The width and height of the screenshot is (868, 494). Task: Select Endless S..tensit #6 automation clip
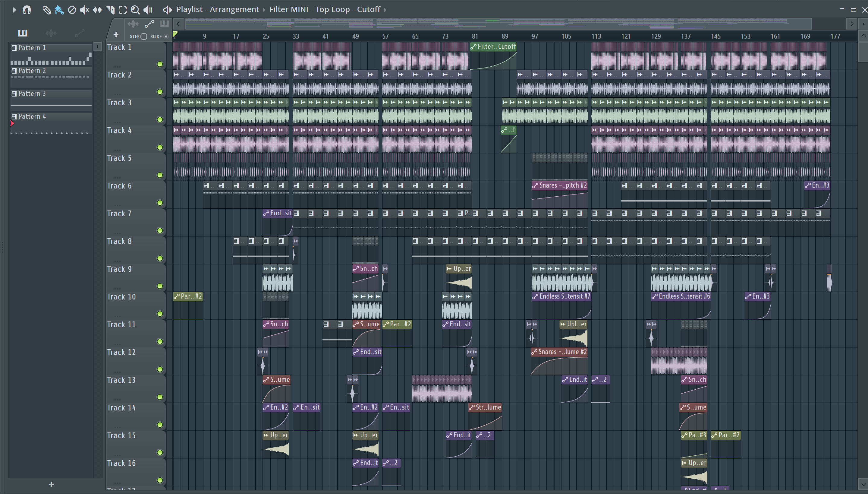coord(681,306)
